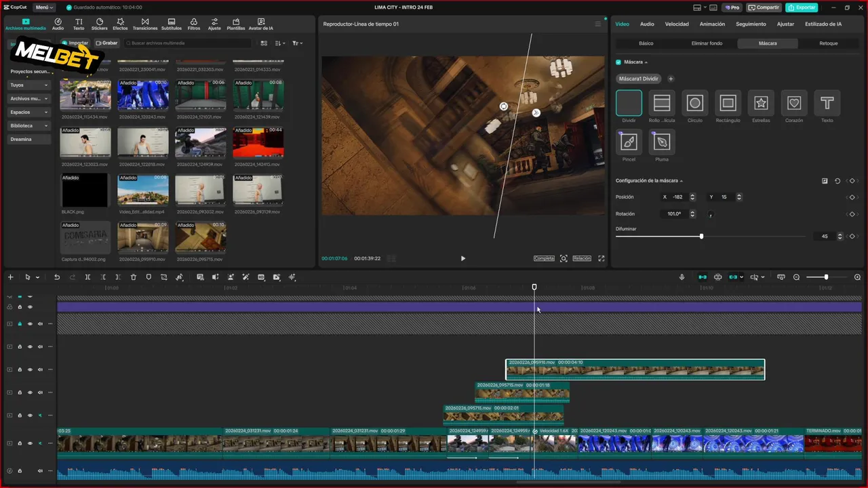Select the Dividir mask shape
868x488 pixels.
click(x=629, y=103)
